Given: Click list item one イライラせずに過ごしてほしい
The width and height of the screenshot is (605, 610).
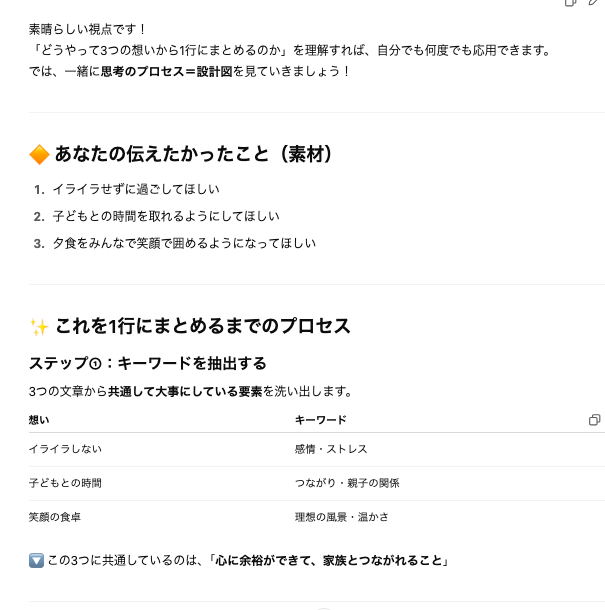Looking at the screenshot, I should 136,189.
